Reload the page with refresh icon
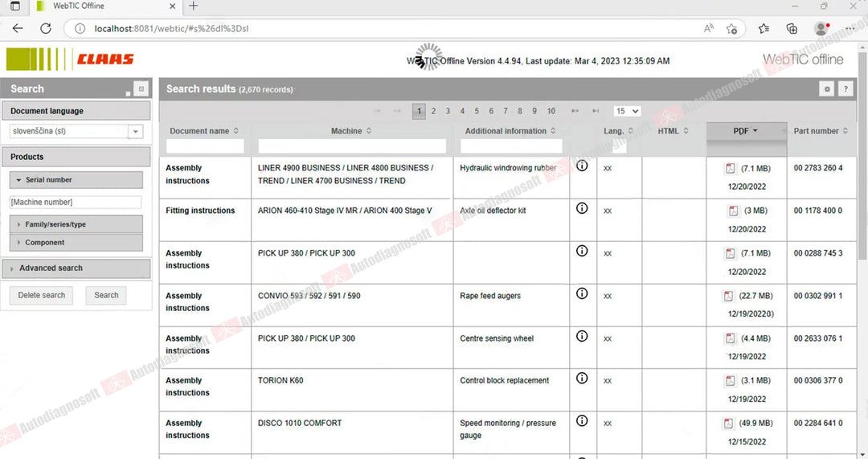This screenshot has height=459, width=868. click(46, 28)
